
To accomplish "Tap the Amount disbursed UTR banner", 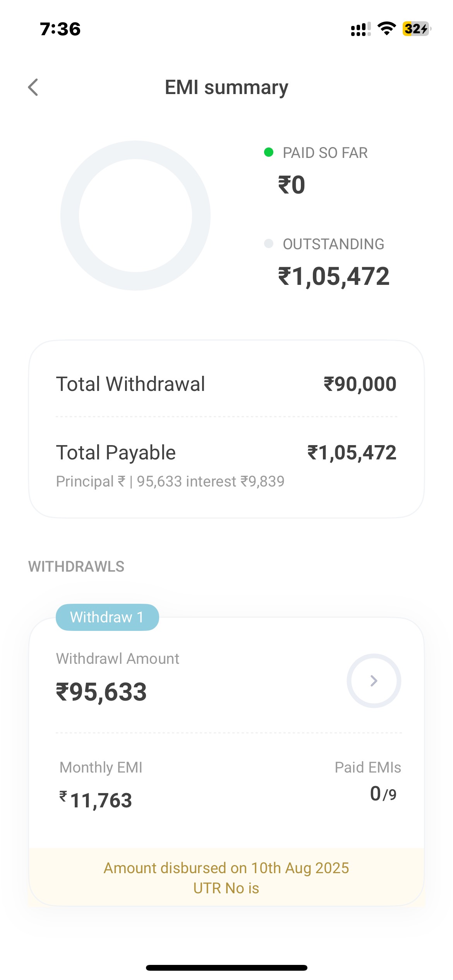I will pos(226,878).
